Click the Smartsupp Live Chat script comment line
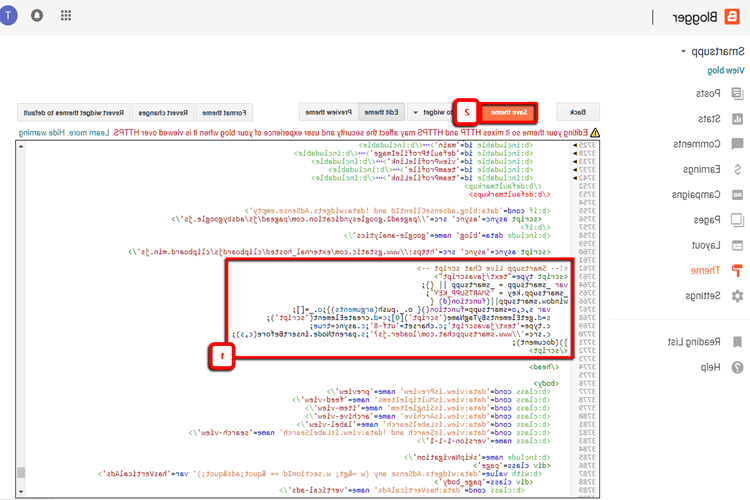Image resolution: width=750 pixels, height=500 pixels. click(x=492, y=268)
